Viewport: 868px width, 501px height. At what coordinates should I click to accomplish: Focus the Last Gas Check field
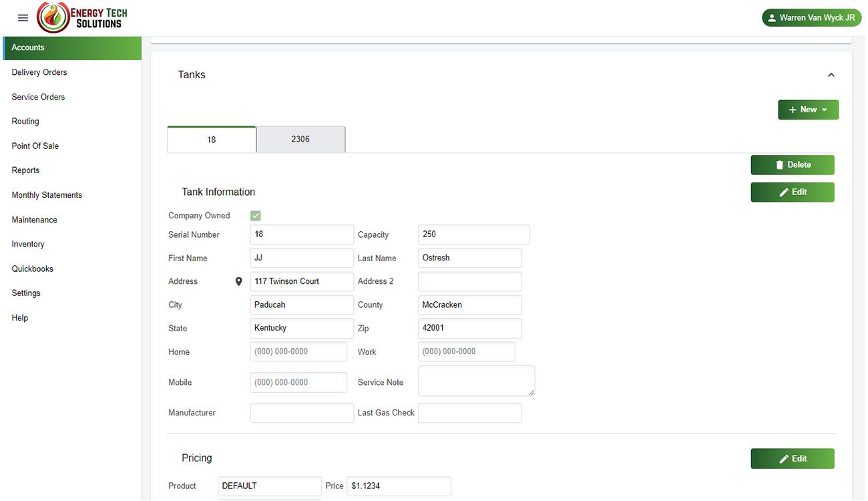pyautogui.click(x=469, y=413)
